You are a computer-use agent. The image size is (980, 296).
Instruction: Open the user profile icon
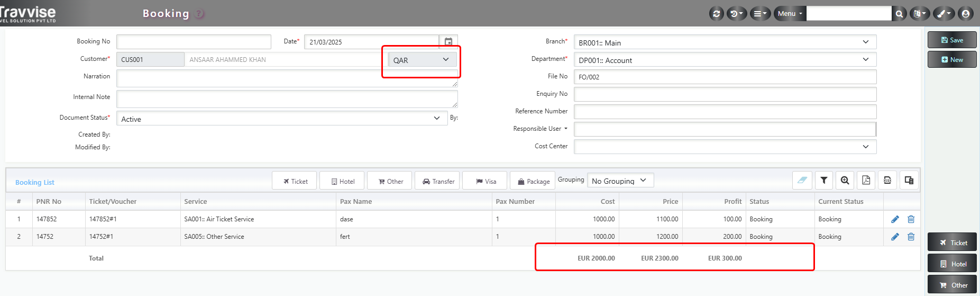[x=966, y=14]
